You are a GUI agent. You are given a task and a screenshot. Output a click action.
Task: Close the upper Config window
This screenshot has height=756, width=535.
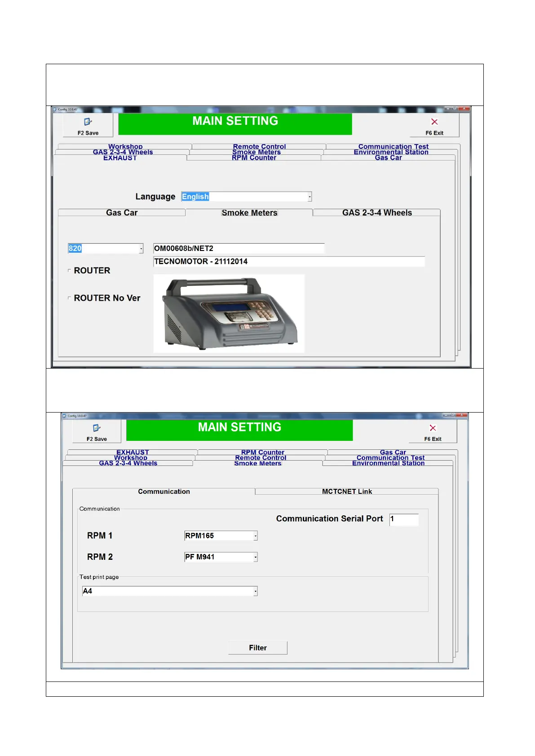pyautogui.click(x=465, y=109)
